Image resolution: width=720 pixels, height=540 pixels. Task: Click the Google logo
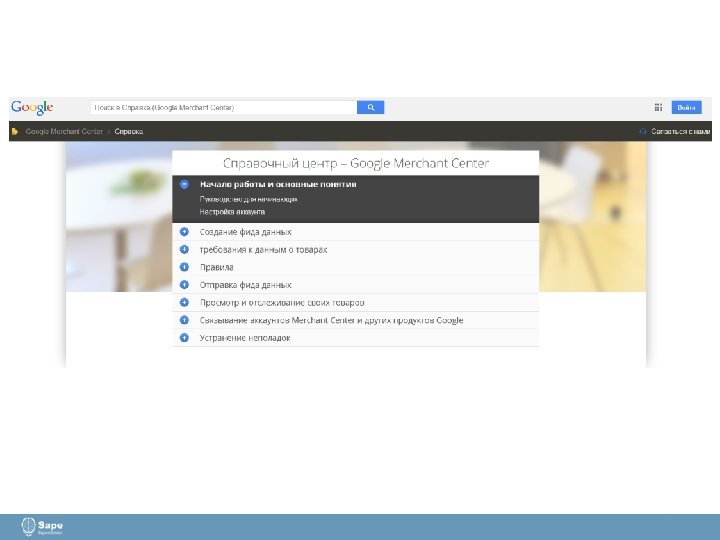tap(32, 107)
